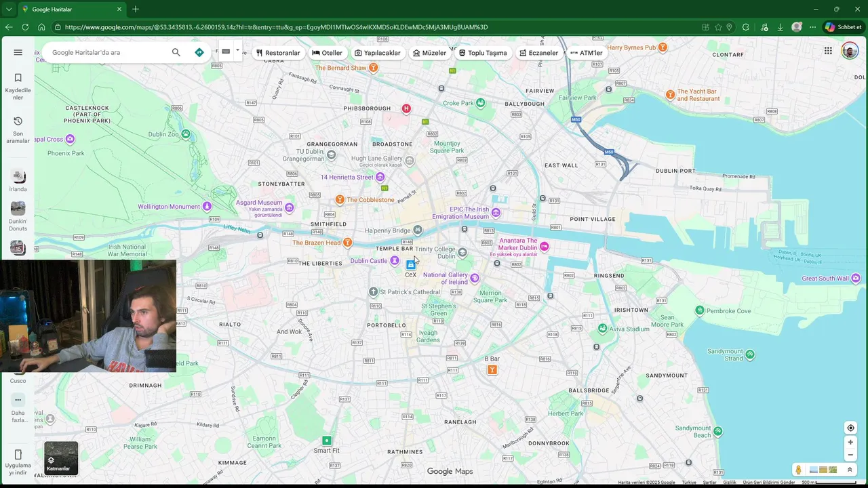Screen dimensions: 868x488
Task: Close the Google Haritalar tab
Action: tap(119, 9)
